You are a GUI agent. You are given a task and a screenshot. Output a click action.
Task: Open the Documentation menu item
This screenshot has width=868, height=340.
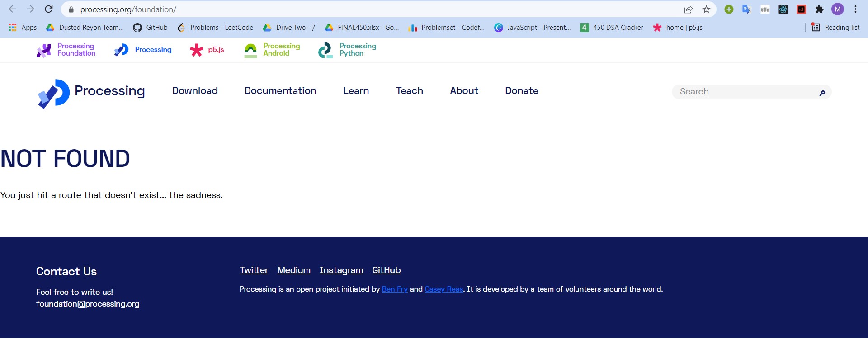click(x=280, y=91)
